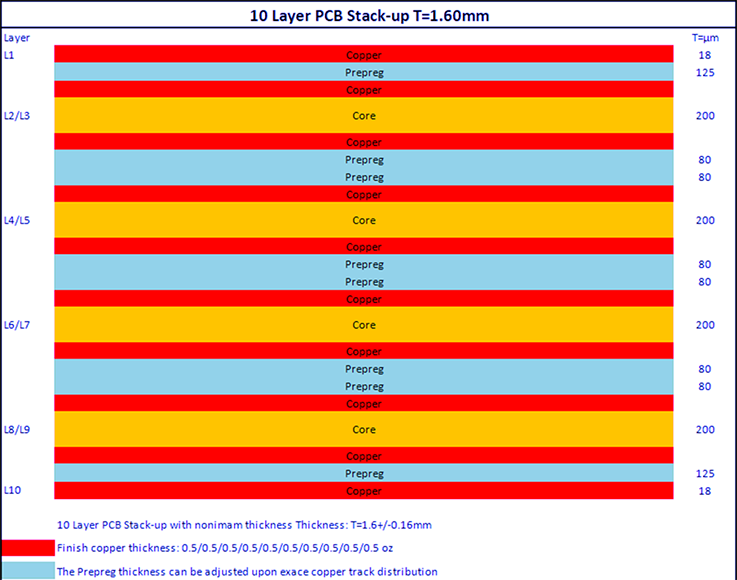Click the 200 thickness value for L4/L5 core

click(705, 220)
